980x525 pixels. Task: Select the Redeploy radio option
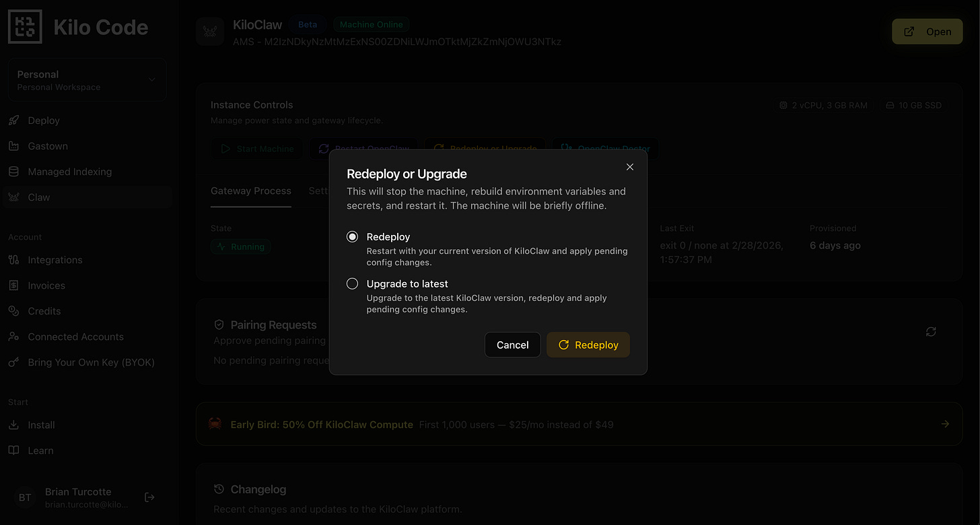(x=352, y=237)
